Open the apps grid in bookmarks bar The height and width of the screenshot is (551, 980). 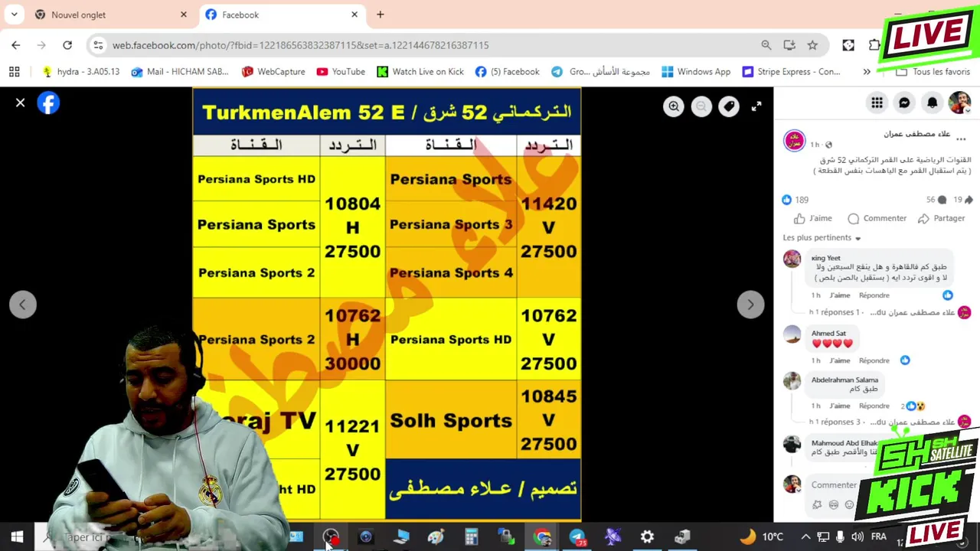pos(14,71)
